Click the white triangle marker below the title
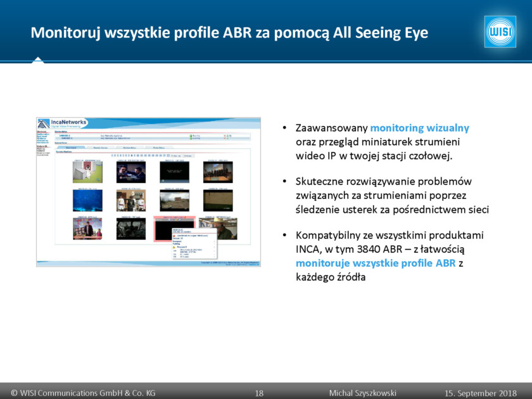Viewport: 532px width, 399px height. click(x=38, y=60)
